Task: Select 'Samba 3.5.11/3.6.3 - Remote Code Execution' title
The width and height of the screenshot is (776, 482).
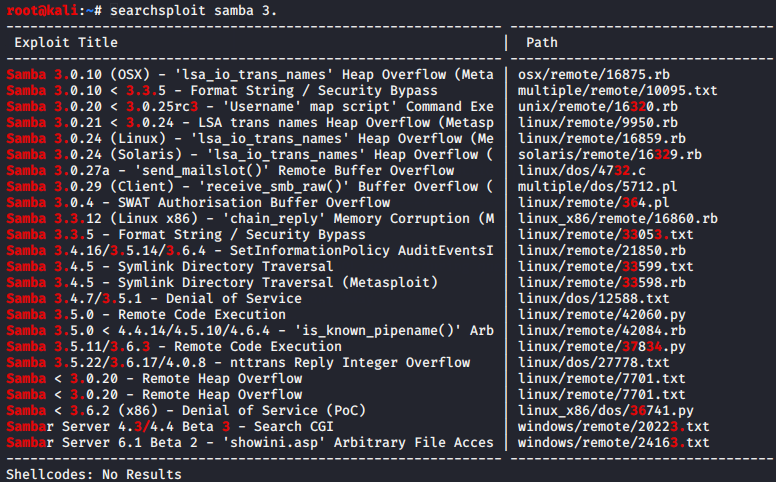Action: [174, 346]
